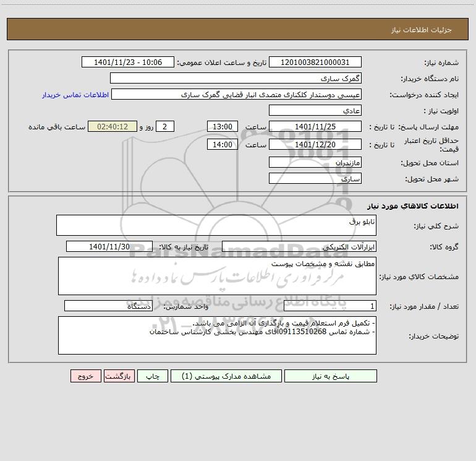Click the label 'شماره نیاز:'
476x461 pixels.
point(441,63)
